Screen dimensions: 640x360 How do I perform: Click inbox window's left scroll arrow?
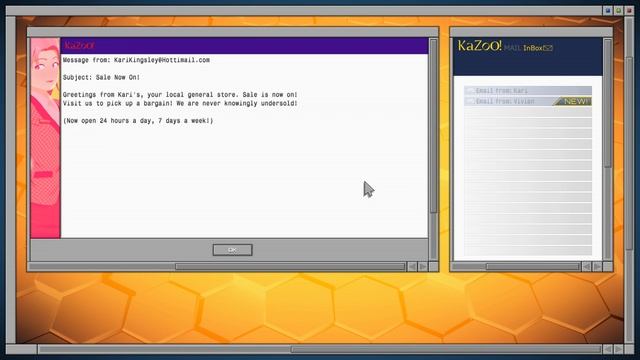click(587, 267)
